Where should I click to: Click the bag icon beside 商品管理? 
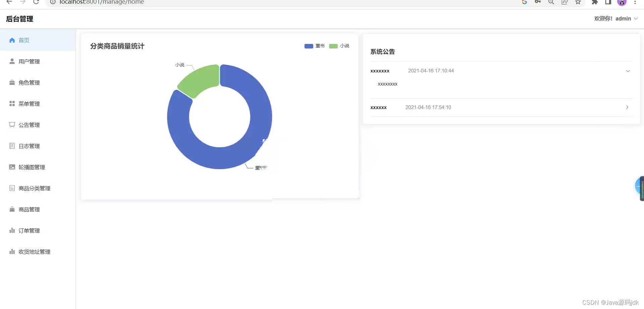click(x=12, y=209)
